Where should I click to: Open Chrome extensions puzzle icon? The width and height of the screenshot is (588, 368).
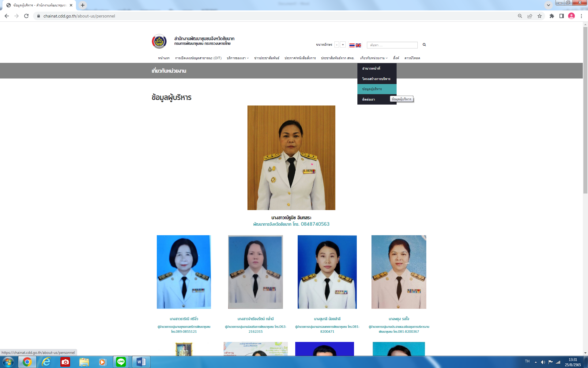pos(552,16)
